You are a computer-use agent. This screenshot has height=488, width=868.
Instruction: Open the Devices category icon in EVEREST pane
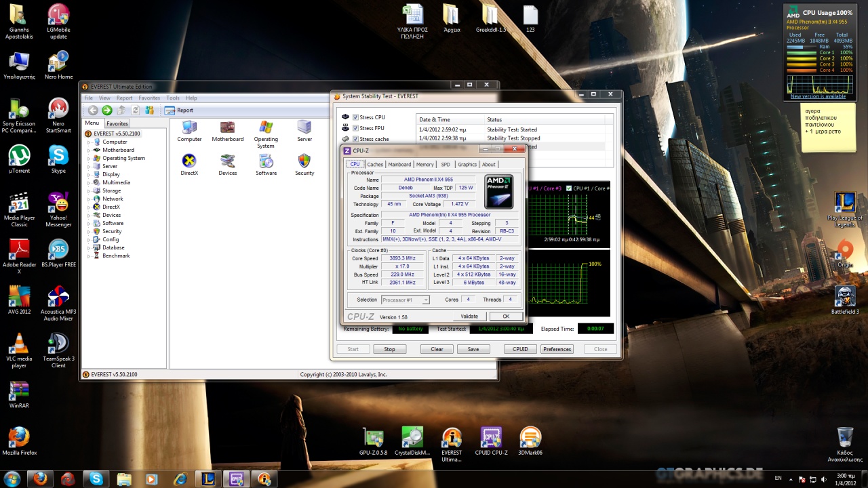tap(228, 165)
